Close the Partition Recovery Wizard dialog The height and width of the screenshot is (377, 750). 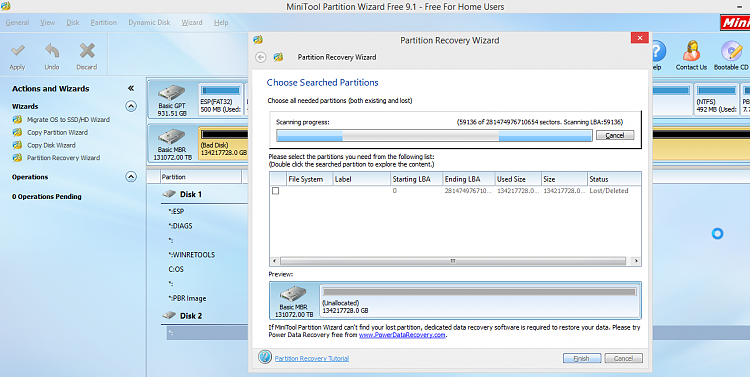[x=640, y=38]
